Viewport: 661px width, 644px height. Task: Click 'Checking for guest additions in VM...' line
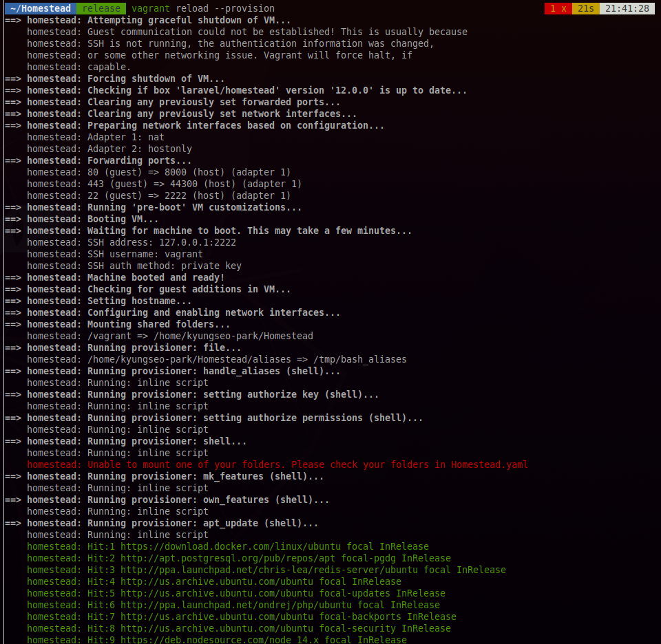pyautogui.click(x=147, y=290)
